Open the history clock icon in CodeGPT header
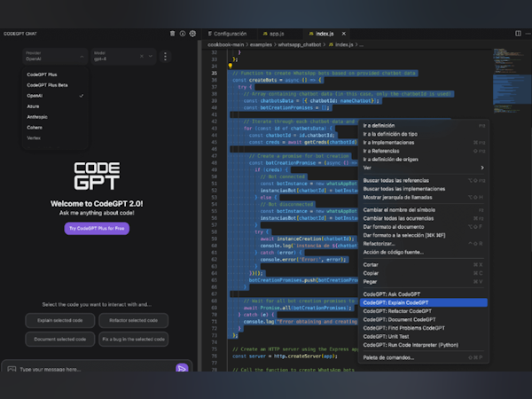The image size is (532, 399). (183, 34)
